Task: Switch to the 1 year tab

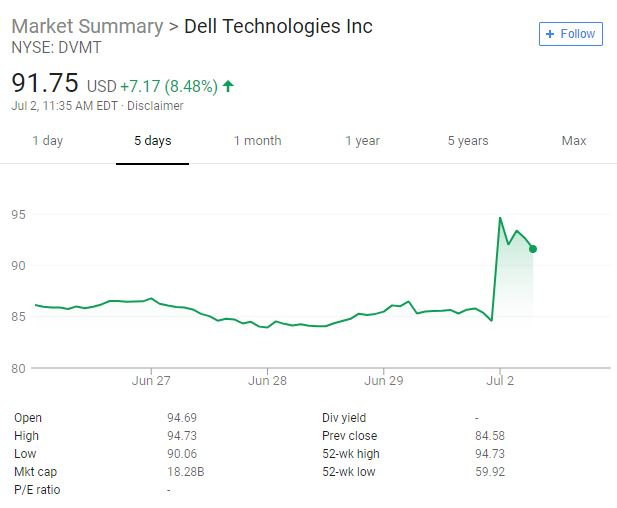Action: [362, 141]
